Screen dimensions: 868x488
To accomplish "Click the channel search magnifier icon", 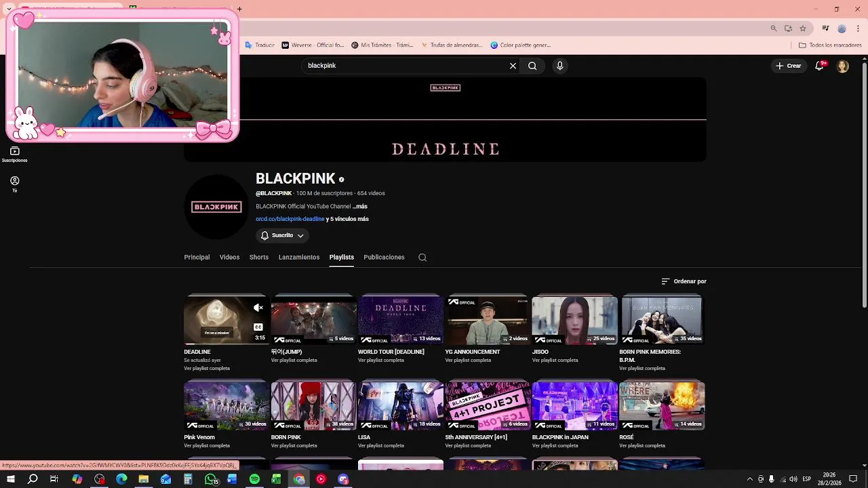I will (422, 258).
